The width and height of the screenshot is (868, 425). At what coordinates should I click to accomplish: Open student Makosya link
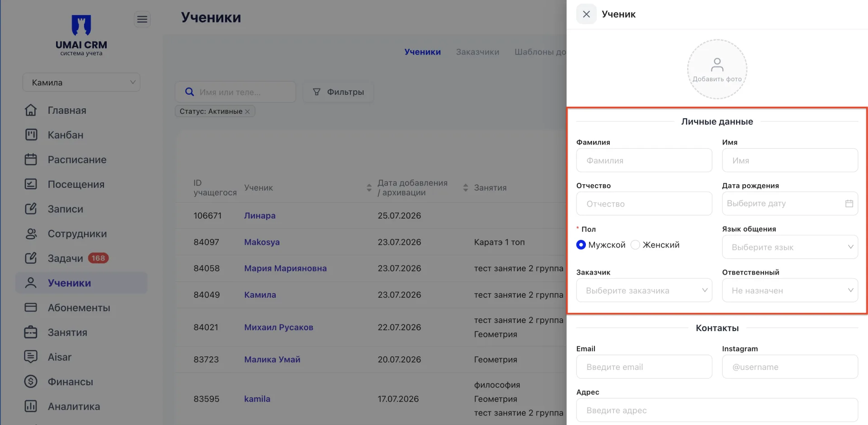(x=262, y=242)
